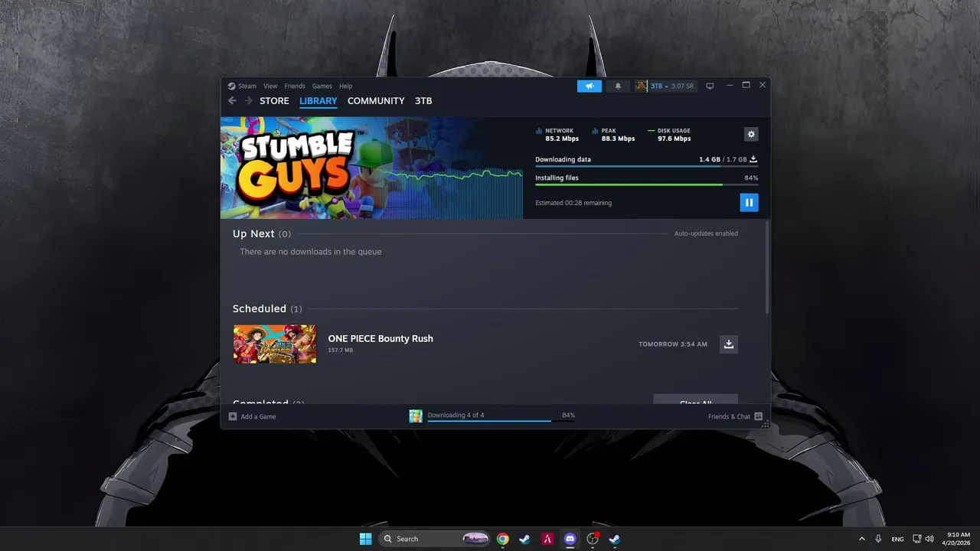Screen dimensions: 980x551
Task: Open Friends & Chat
Action: pyautogui.click(x=735, y=416)
